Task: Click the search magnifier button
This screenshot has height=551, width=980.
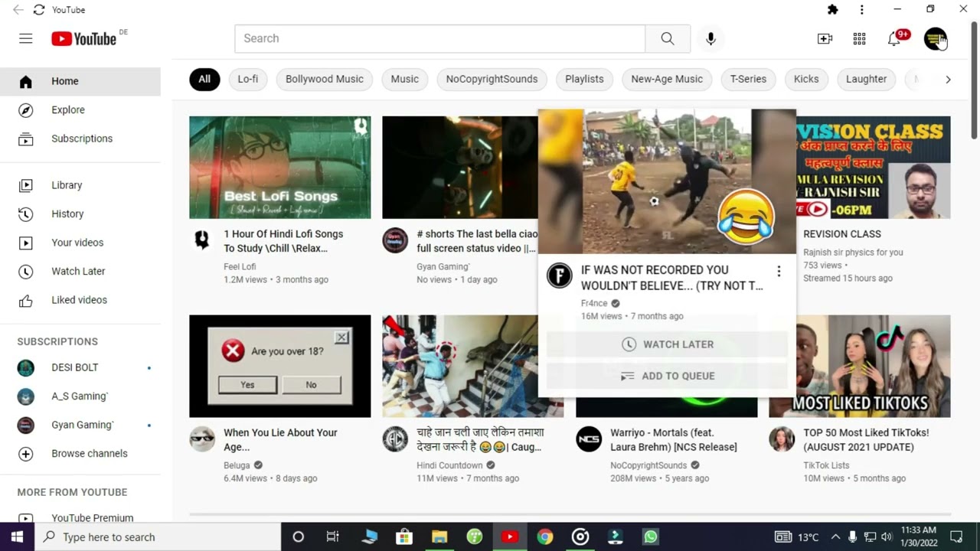Action: pos(668,38)
